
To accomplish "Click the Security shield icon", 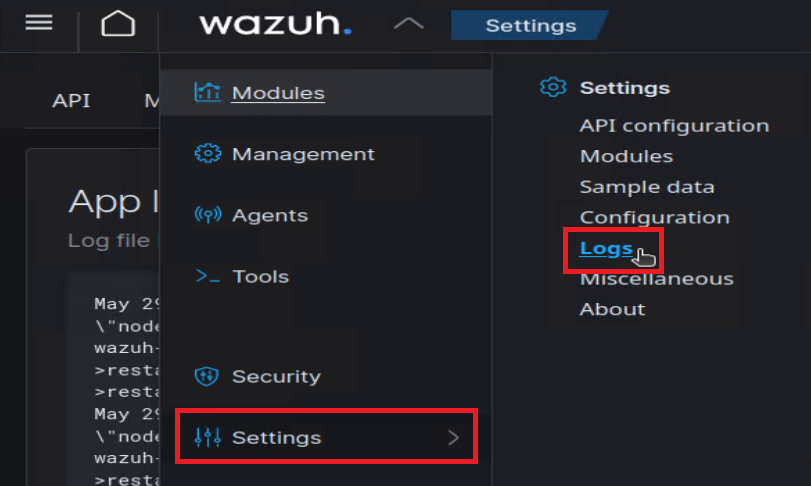I will (207, 377).
